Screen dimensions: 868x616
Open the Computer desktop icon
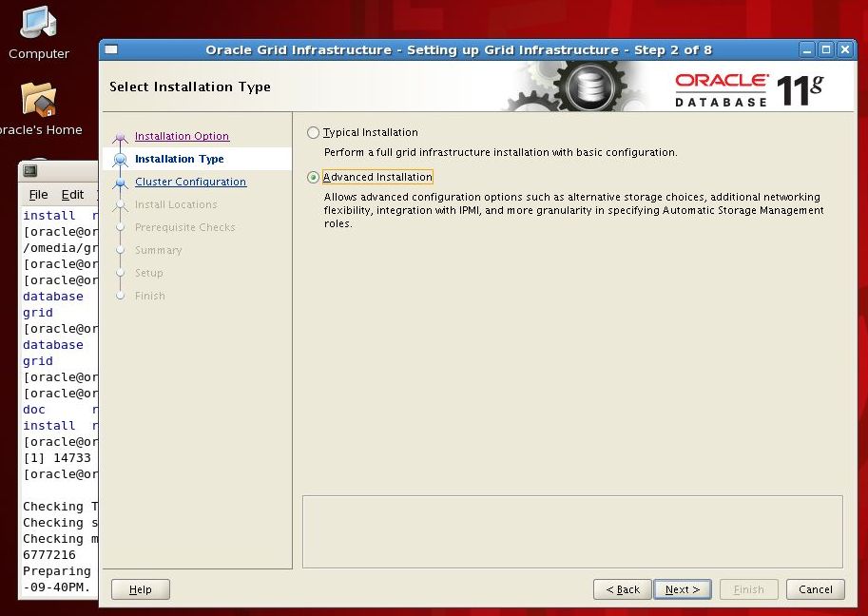39,23
